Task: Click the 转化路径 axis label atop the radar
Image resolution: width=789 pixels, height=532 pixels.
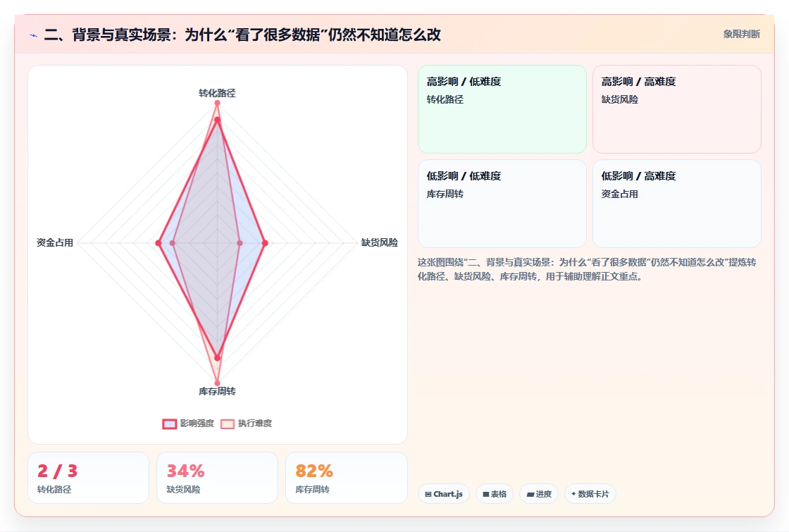Action: click(217, 93)
